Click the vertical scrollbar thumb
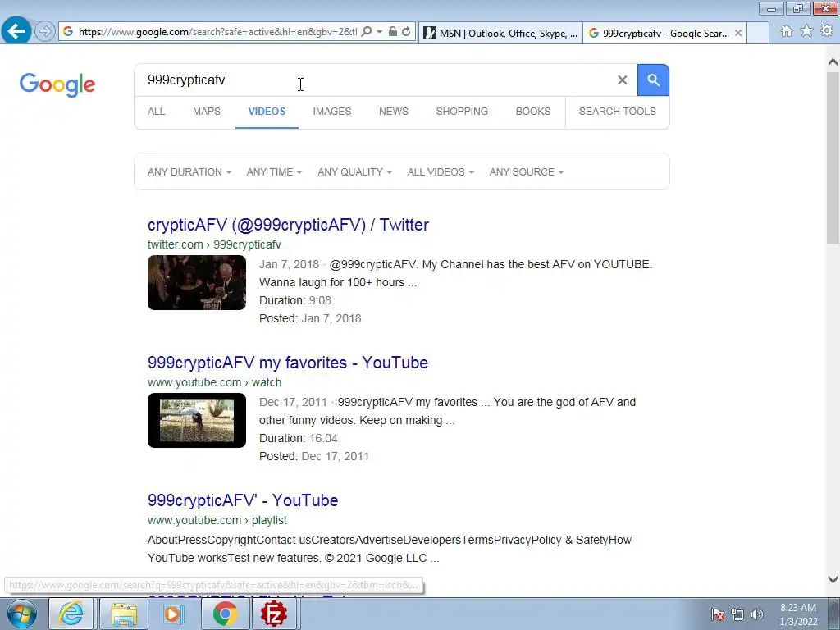Screen dimensions: 840x630 tap(833, 157)
